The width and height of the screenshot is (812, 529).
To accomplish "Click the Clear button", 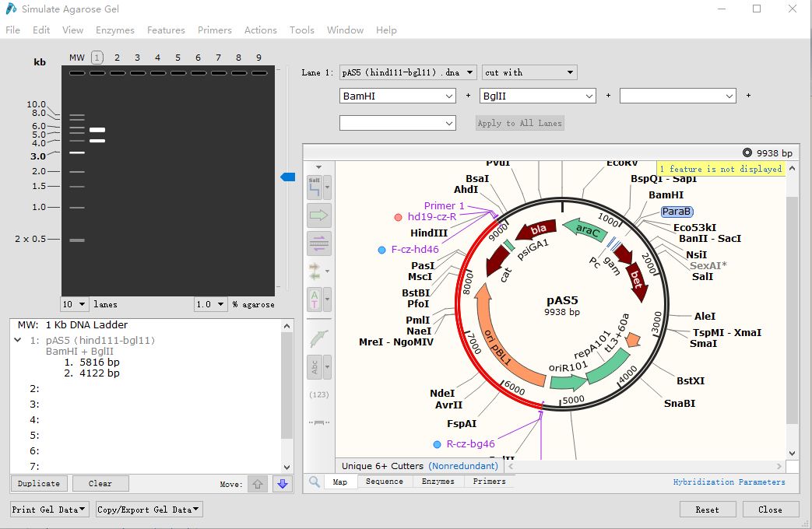I will pyautogui.click(x=100, y=483).
